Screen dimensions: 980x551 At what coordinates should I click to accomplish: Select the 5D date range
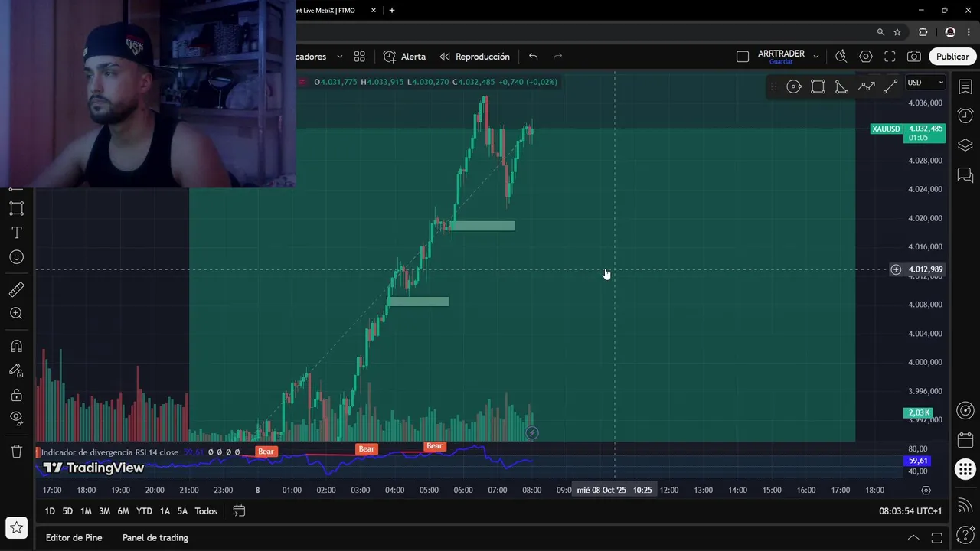67,511
